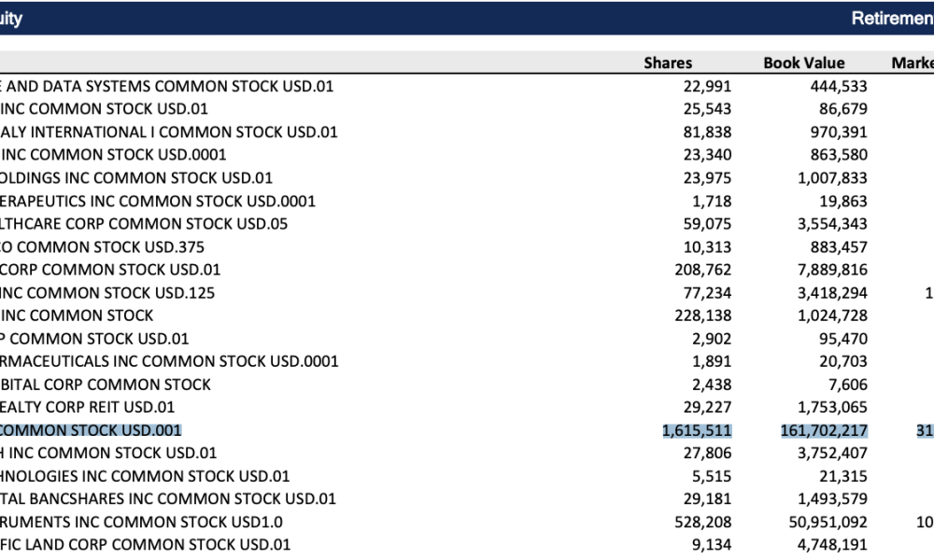Select shares value 10,313

(x=707, y=247)
